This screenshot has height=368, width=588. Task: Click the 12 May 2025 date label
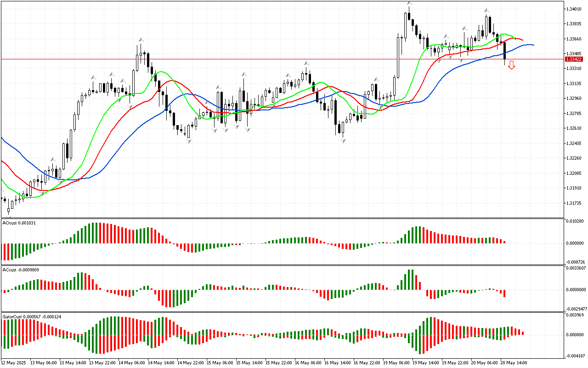(14, 362)
